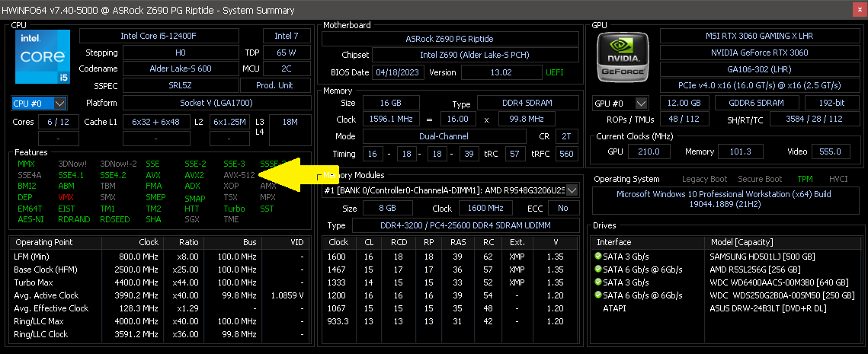Click the Prod. Unit field
Image resolution: width=868 pixels, height=354 pixels.
point(275,86)
